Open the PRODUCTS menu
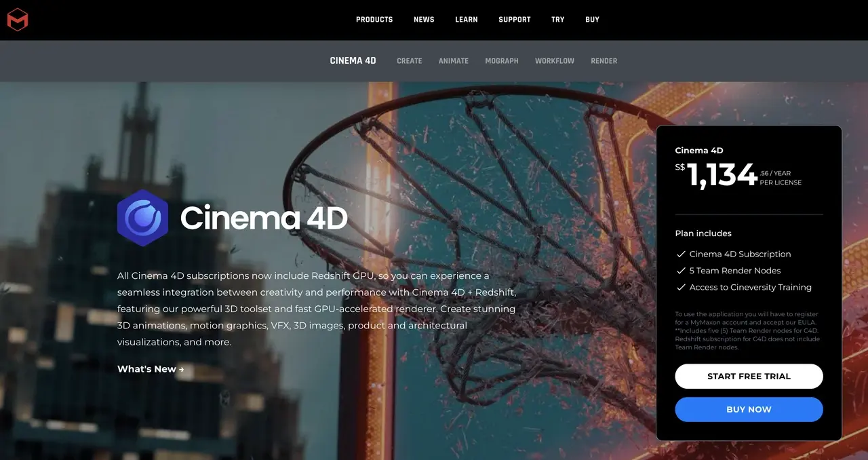 pyautogui.click(x=374, y=20)
